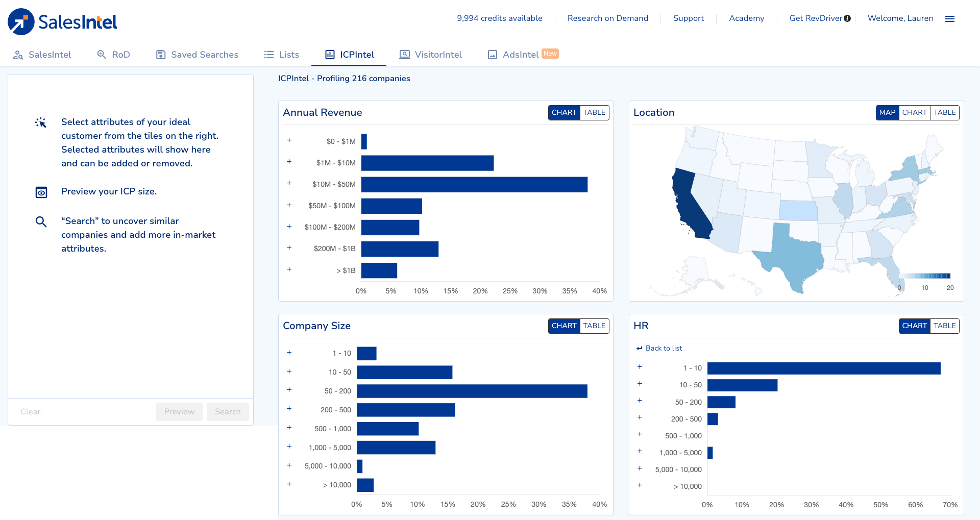The height and width of the screenshot is (520, 980).
Task: Open the Lists tab
Action: click(x=282, y=55)
